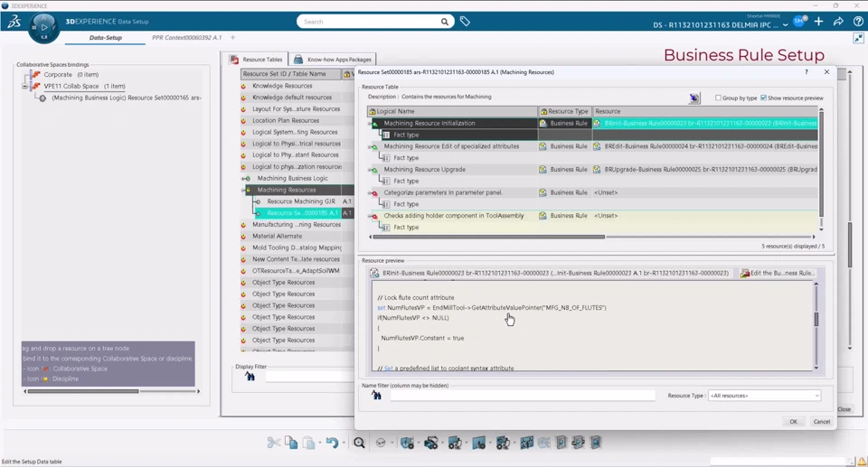Click the resource table horizontal scrollbar
Image resolution: width=868 pixels, height=467 pixels.
pos(489,237)
